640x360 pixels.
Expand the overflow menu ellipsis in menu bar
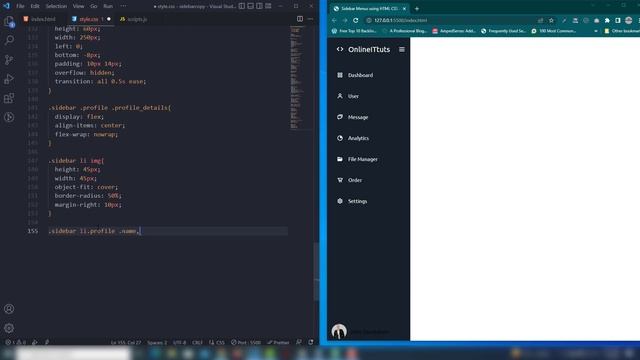[123, 6]
